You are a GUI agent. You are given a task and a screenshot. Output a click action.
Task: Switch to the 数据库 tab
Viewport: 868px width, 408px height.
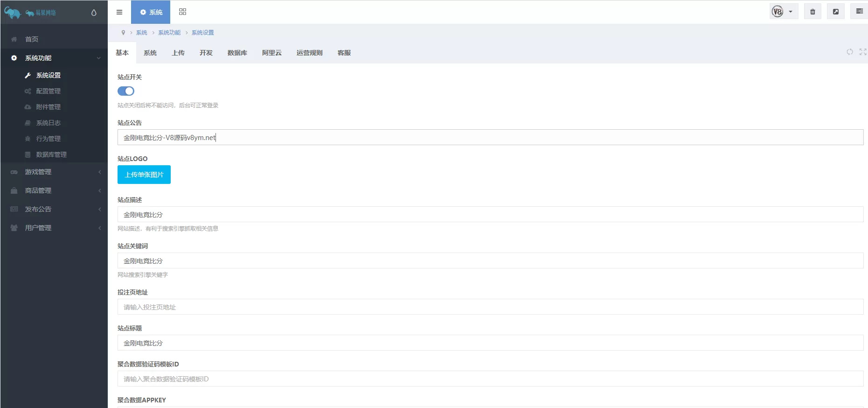point(237,53)
